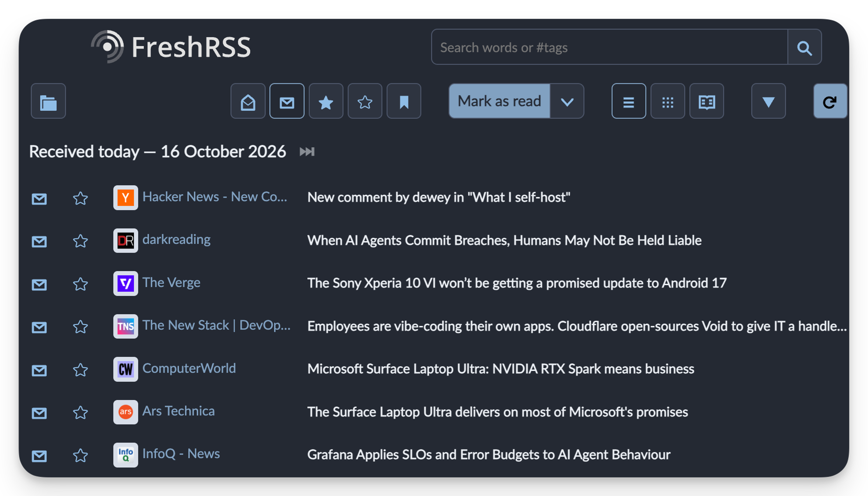Screen dimensions: 868x496
Task: Star the darkreading AI Agents article
Action: pyautogui.click(x=80, y=241)
